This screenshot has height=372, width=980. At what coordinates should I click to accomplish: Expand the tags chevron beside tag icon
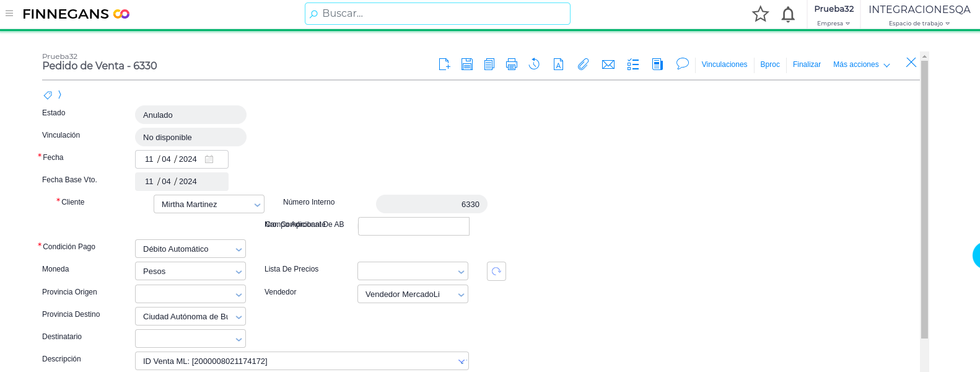coord(59,95)
